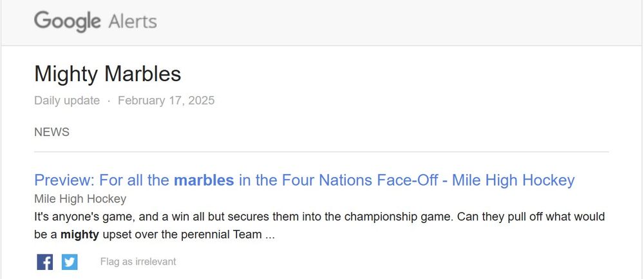Screen dimensions: 644x279
Task: Click the Mile High Hockey source name
Action: tap(80, 199)
